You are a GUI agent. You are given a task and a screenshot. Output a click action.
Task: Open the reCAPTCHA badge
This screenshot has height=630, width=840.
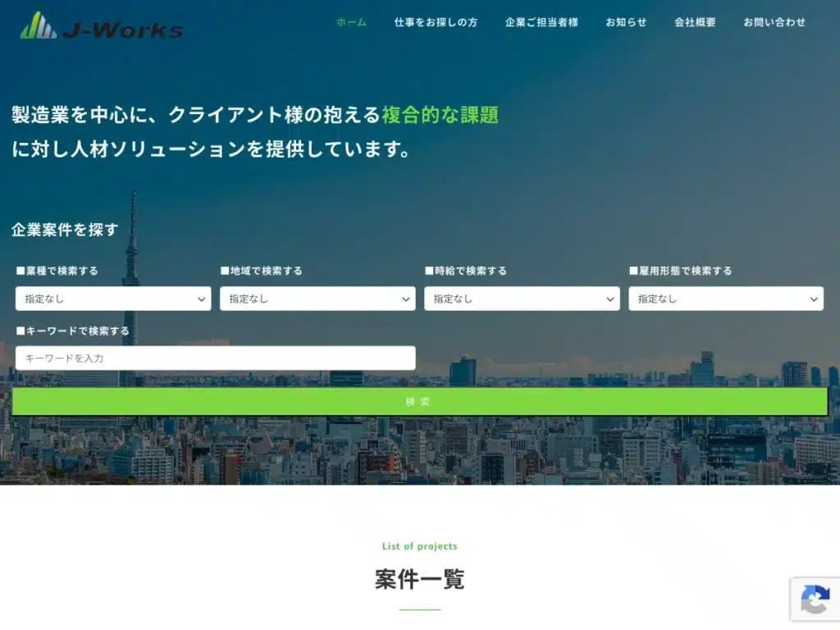815,599
